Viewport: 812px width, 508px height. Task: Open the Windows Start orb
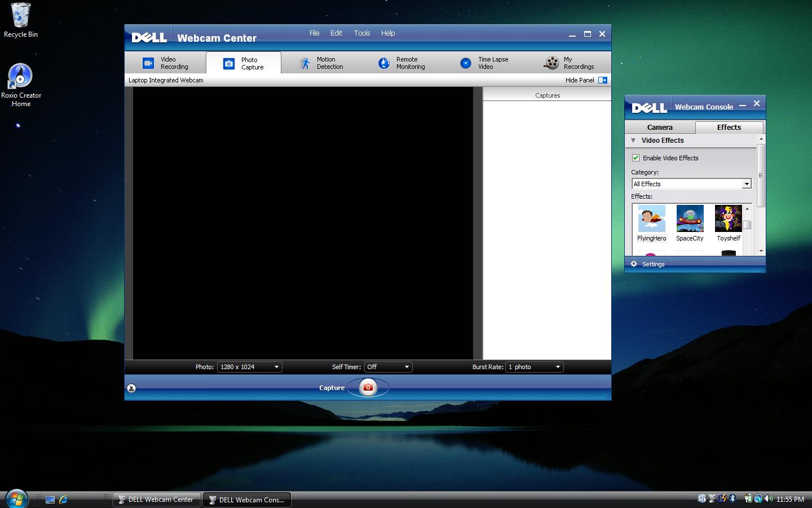click(x=16, y=499)
